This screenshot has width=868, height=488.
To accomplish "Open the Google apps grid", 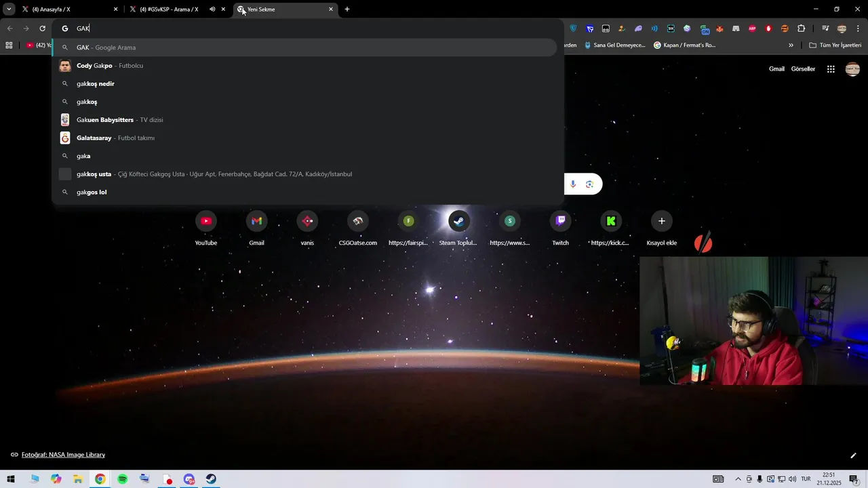I will click(x=831, y=69).
